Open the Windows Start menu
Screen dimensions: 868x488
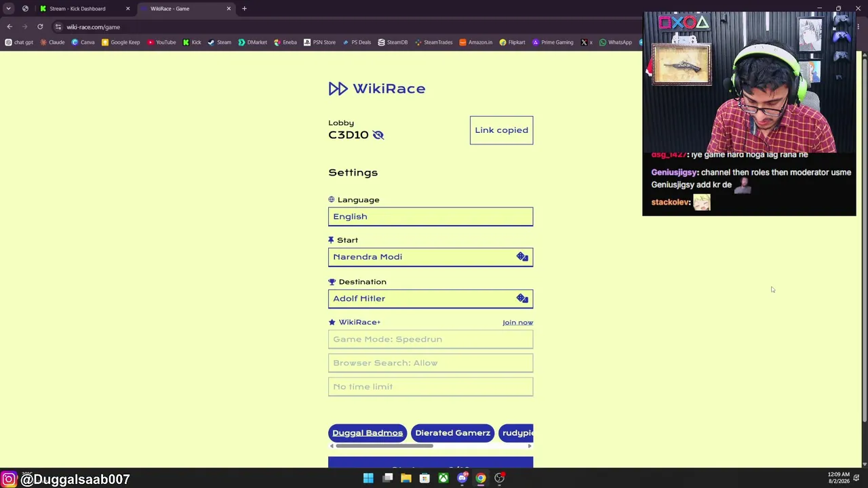(368, 479)
